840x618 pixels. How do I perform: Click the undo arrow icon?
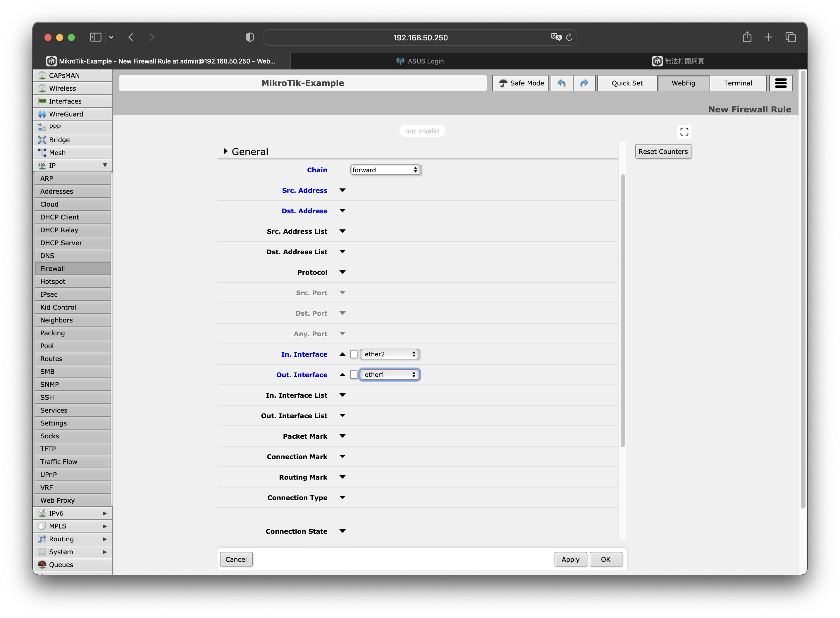(x=562, y=83)
